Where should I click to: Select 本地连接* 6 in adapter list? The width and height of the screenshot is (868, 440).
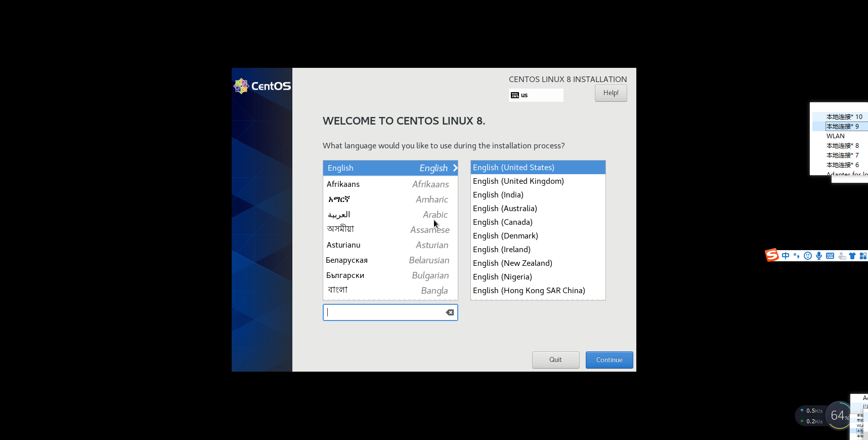pyautogui.click(x=840, y=165)
